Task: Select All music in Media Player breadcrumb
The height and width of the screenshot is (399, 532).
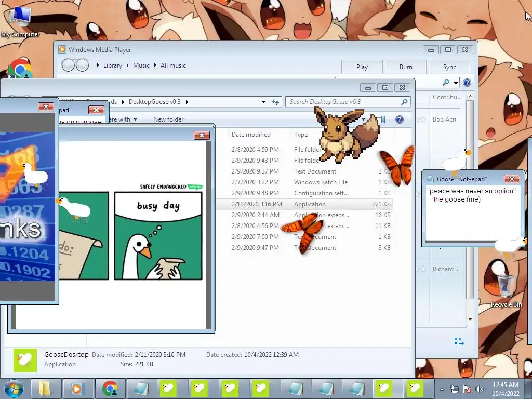Action: pos(173,65)
